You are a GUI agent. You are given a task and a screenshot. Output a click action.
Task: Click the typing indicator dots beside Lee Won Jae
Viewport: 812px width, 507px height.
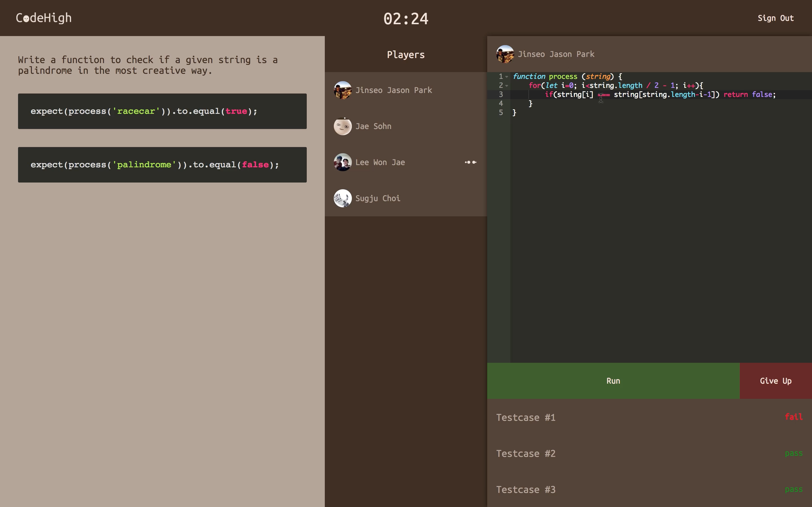click(x=470, y=162)
